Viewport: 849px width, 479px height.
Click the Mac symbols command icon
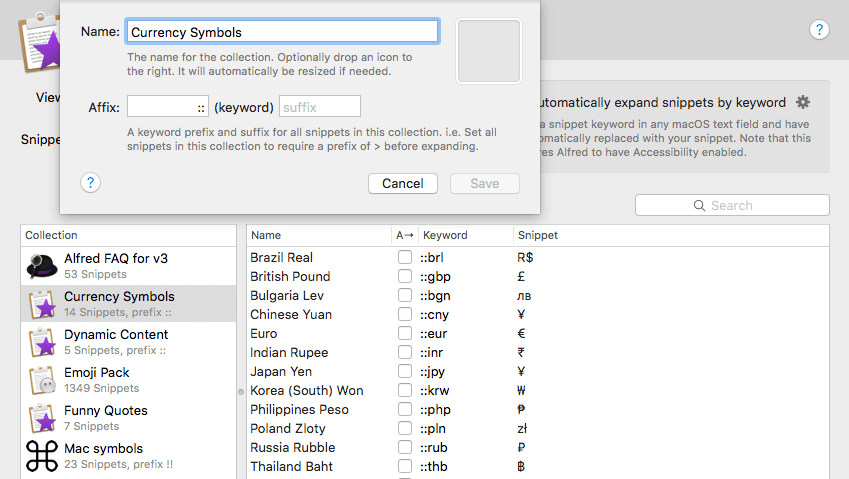click(42, 456)
